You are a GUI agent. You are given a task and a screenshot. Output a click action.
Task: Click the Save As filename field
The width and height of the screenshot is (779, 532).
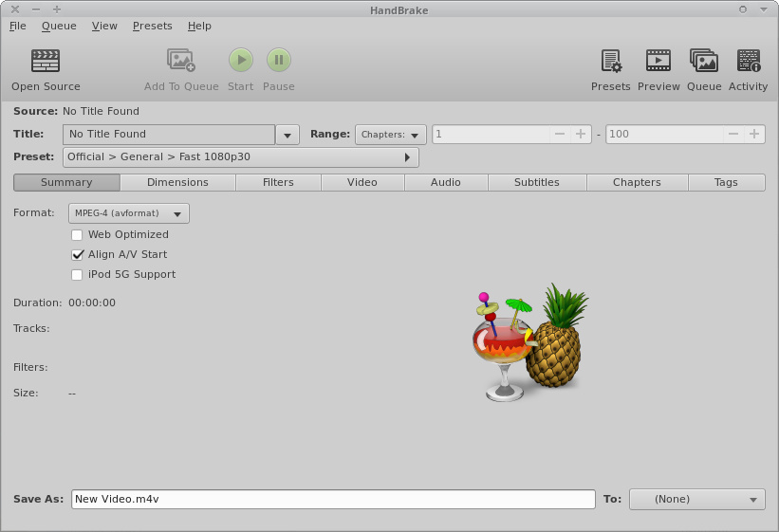(332, 499)
